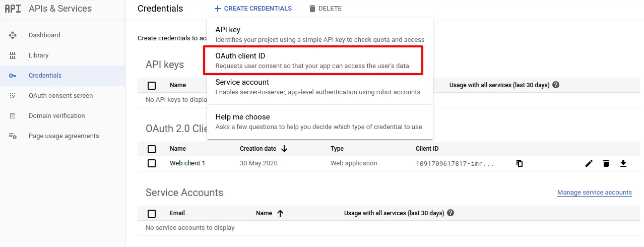Open the Web client 1 name link

click(x=187, y=163)
